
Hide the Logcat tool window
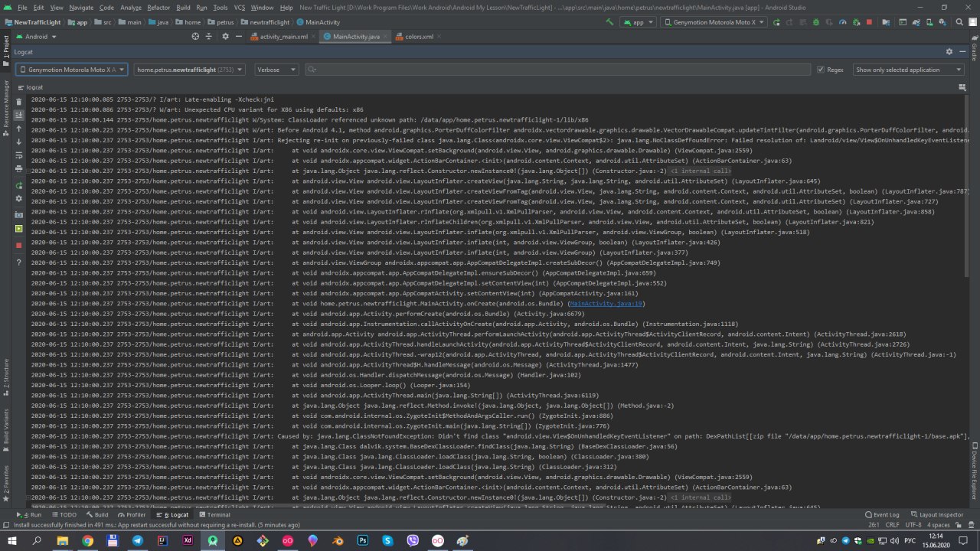[x=962, y=51]
